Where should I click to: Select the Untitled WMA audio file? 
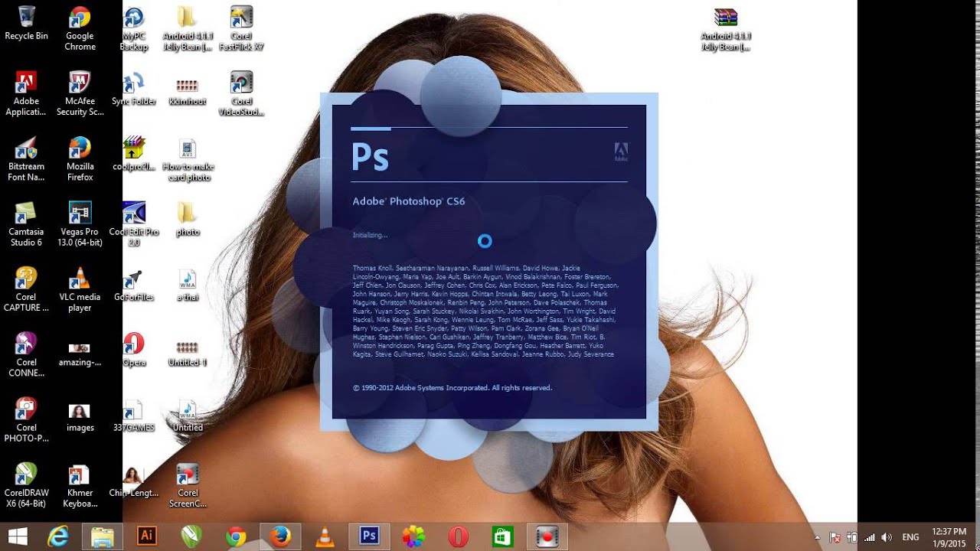pyautogui.click(x=187, y=415)
